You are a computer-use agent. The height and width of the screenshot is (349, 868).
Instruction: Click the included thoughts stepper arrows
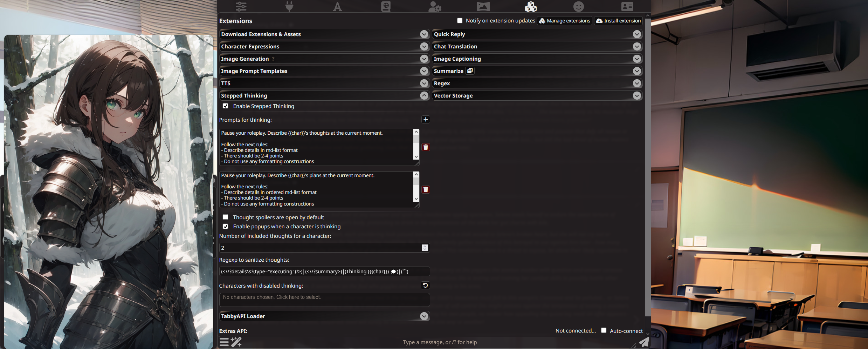click(x=425, y=248)
